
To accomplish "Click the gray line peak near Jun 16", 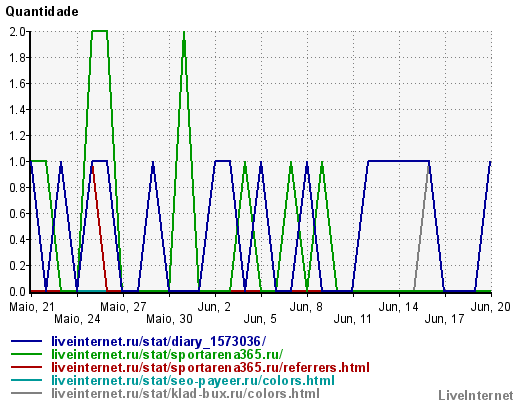I will (x=427, y=166).
